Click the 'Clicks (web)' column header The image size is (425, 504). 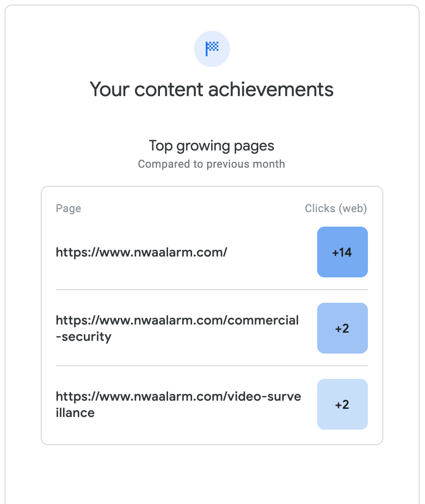point(336,208)
